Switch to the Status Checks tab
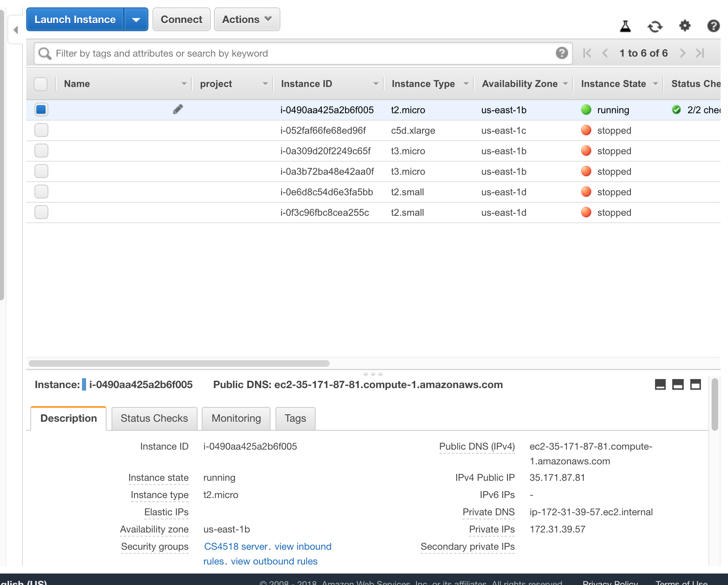 (154, 418)
